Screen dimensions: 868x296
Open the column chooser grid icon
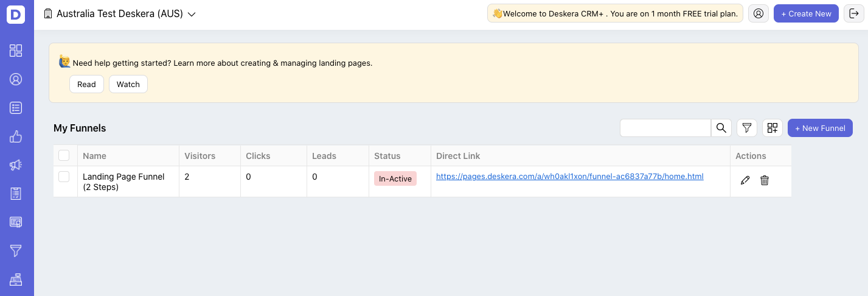click(773, 128)
